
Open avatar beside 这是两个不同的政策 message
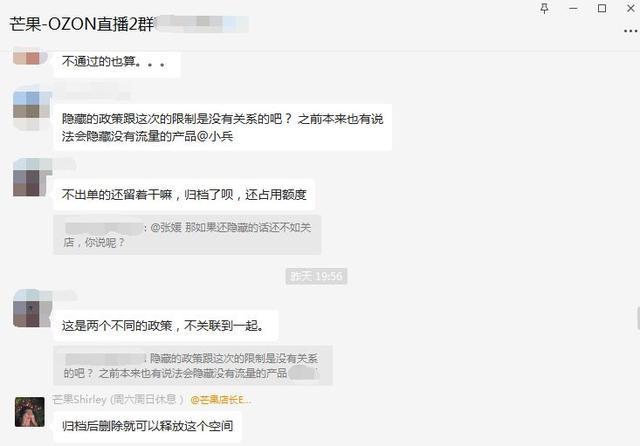tap(31, 308)
